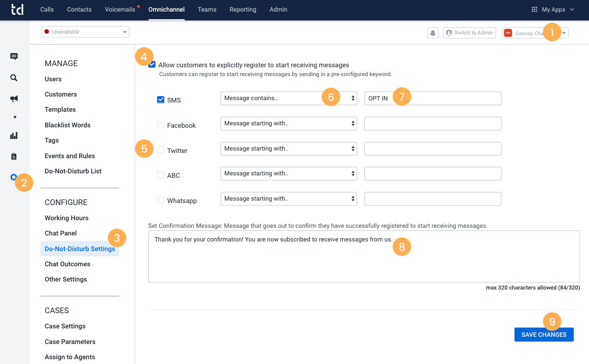Open Customers under Manage

tap(61, 94)
